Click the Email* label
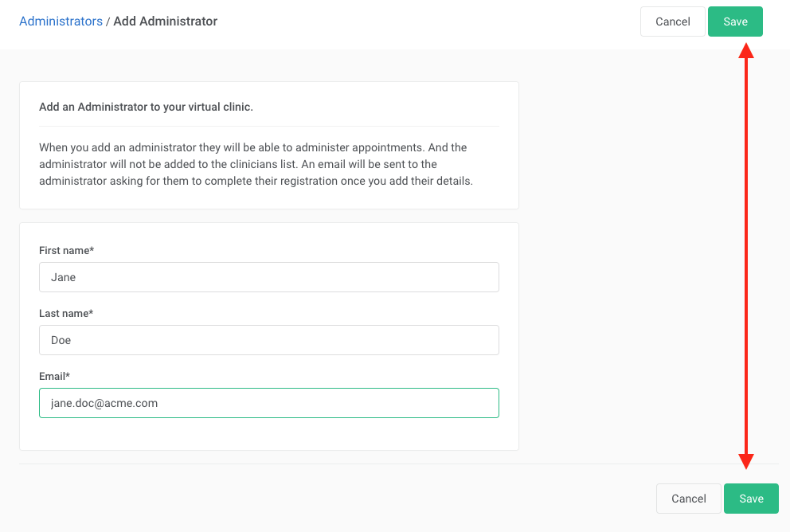790x532 pixels. [x=54, y=377]
